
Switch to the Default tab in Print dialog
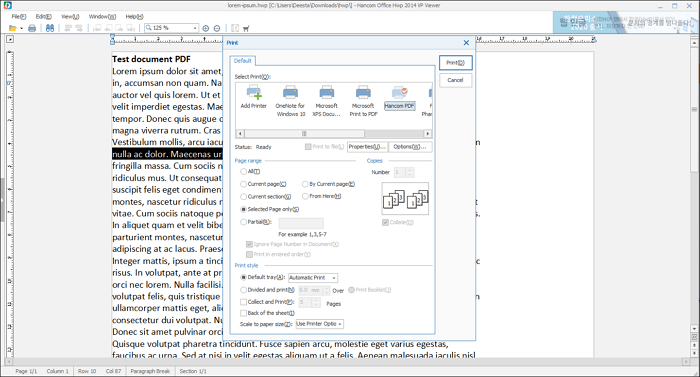pyautogui.click(x=243, y=61)
